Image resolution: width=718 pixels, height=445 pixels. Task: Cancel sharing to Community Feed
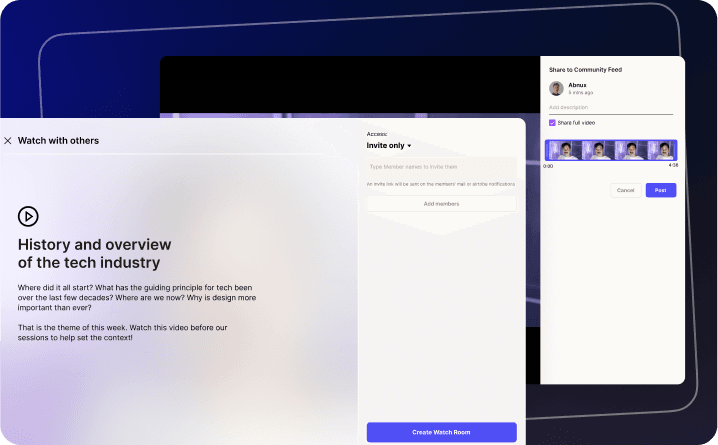point(625,190)
